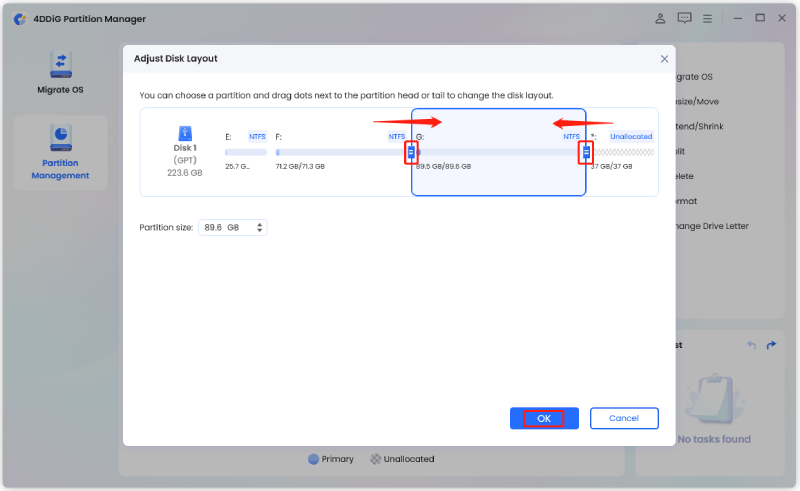
Task: Select the Partition Management sidebar icon
Action: [61, 138]
